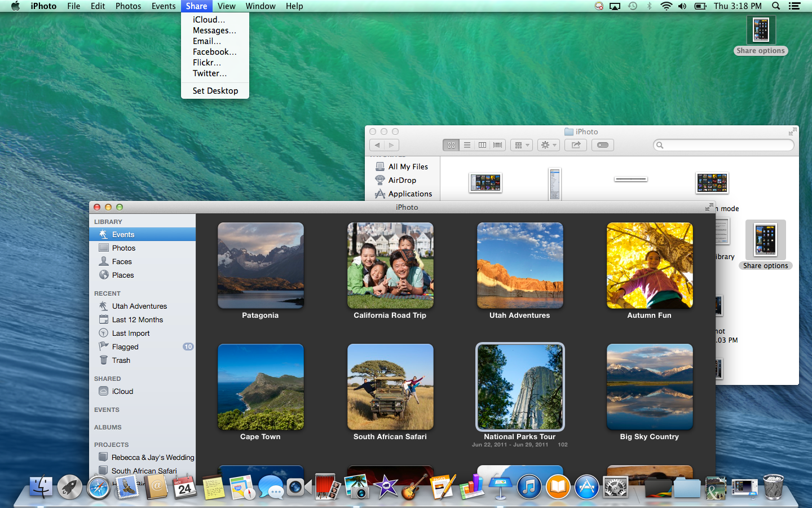The image size is (812, 508).
Task: Open Photo Booth from the Dock
Action: tap(328, 487)
